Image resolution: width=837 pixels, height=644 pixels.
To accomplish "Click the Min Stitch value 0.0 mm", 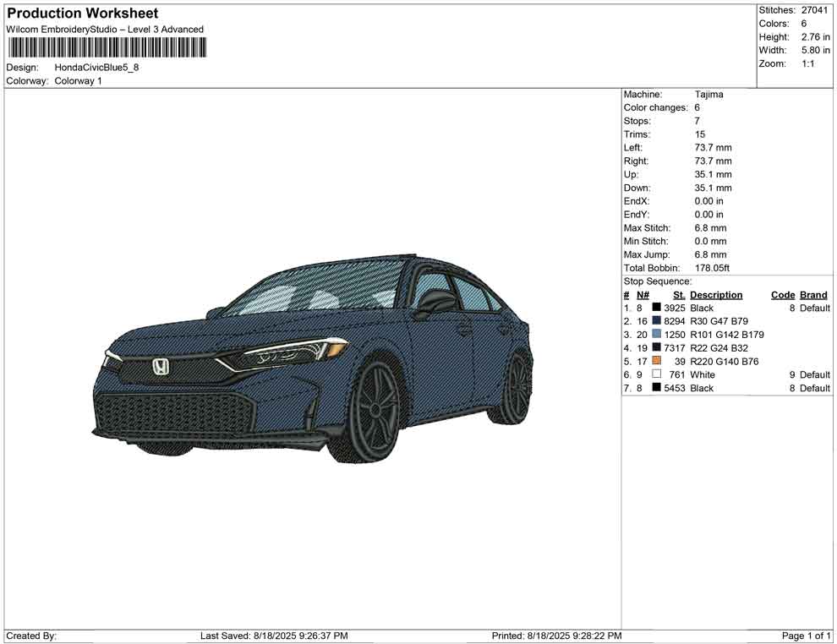I will [x=710, y=241].
